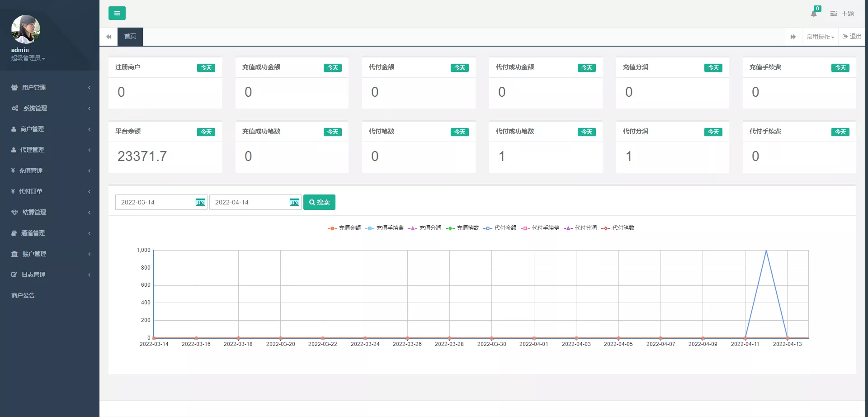Switch to the 首页 tab
Screen dimensions: 868x417
[130, 36]
